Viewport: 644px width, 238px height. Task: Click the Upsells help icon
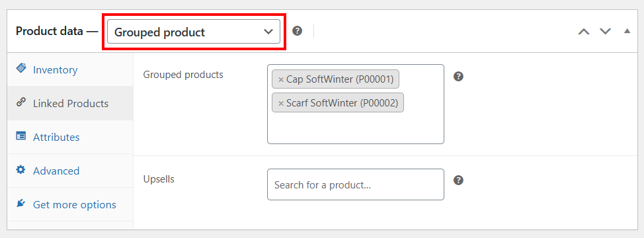pos(458,180)
